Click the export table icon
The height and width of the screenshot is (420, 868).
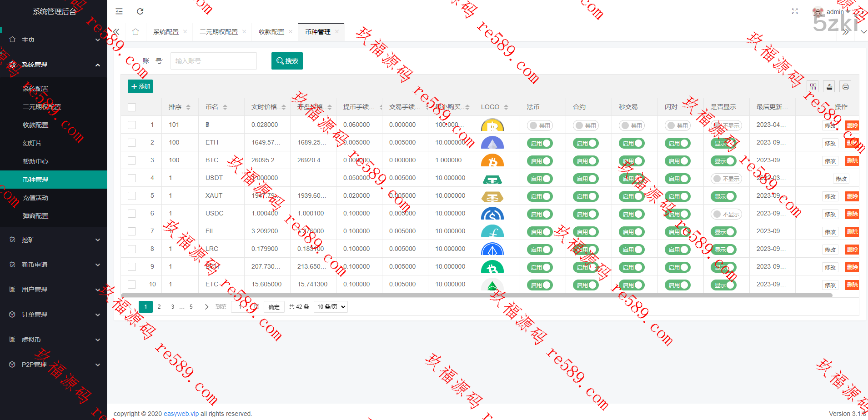829,87
